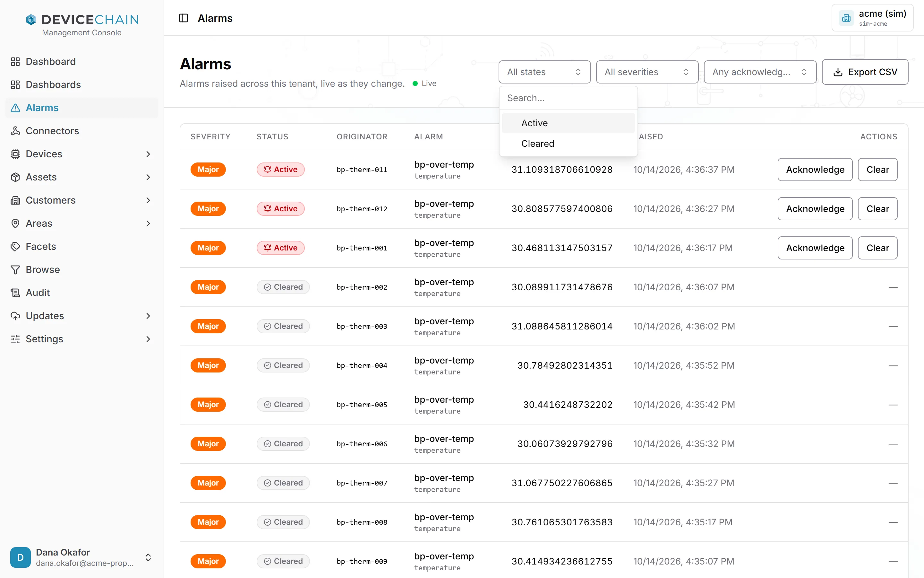Select originator bp-therm-006

[362, 444]
